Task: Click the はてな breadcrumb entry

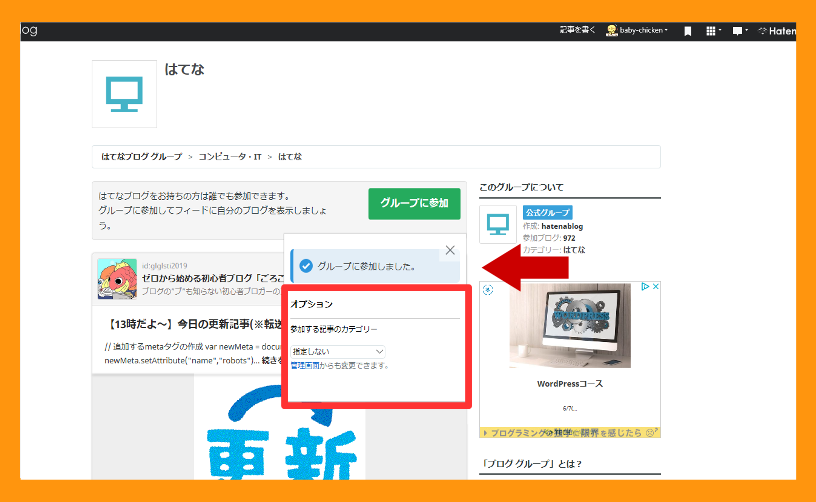Action: [290, 157]
